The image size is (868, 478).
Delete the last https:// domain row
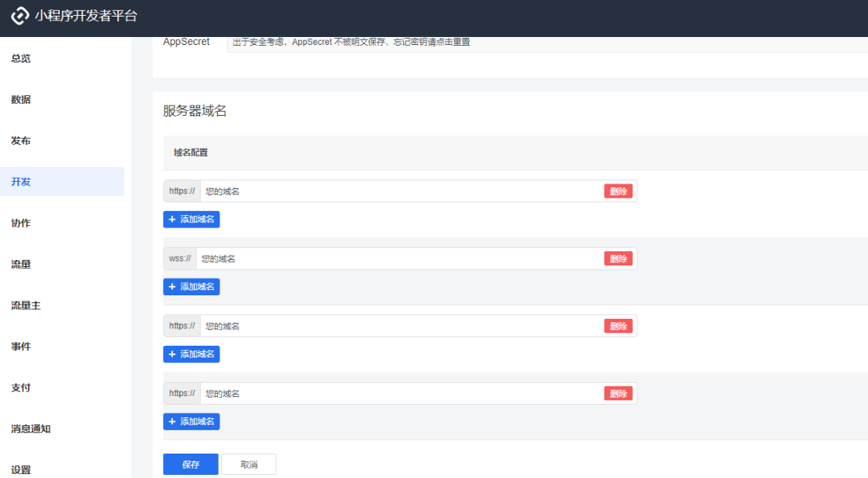619,393
